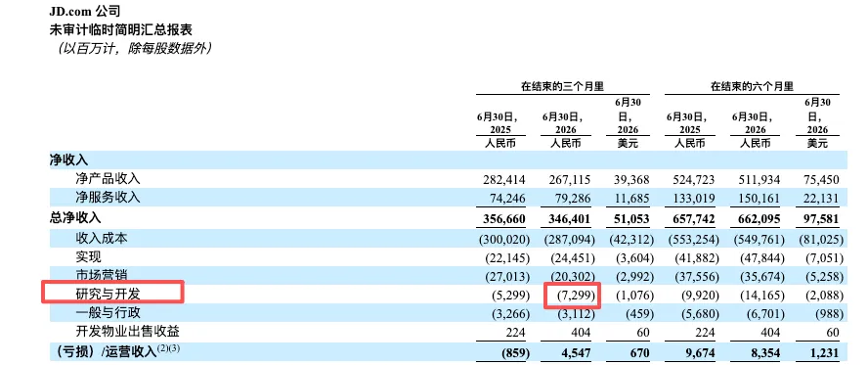868x365 pixels.
Task: Click the '实现' row label
Action: [x=89, y=257]
